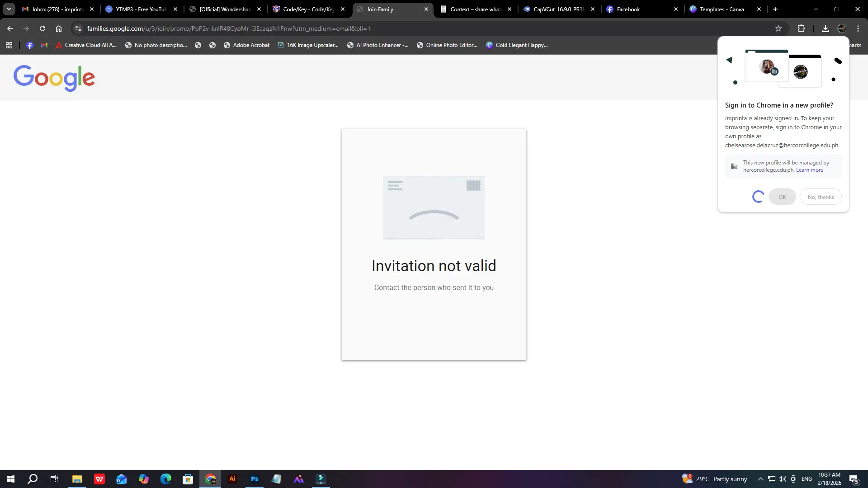The height and width of the screenshot is (488, 868).
Task: Open the volume control icon
Action: [x=783, y=479]
